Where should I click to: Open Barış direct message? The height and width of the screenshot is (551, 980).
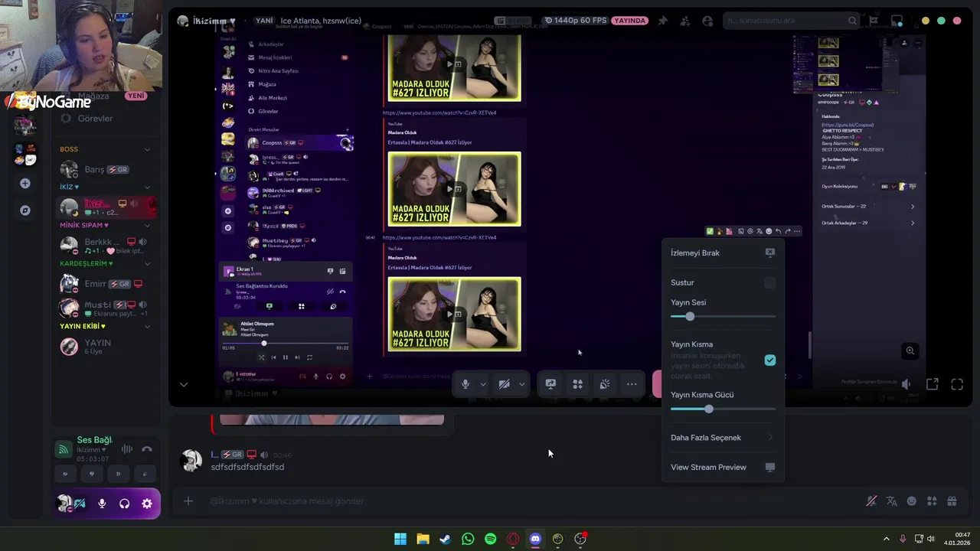(106, 169)
